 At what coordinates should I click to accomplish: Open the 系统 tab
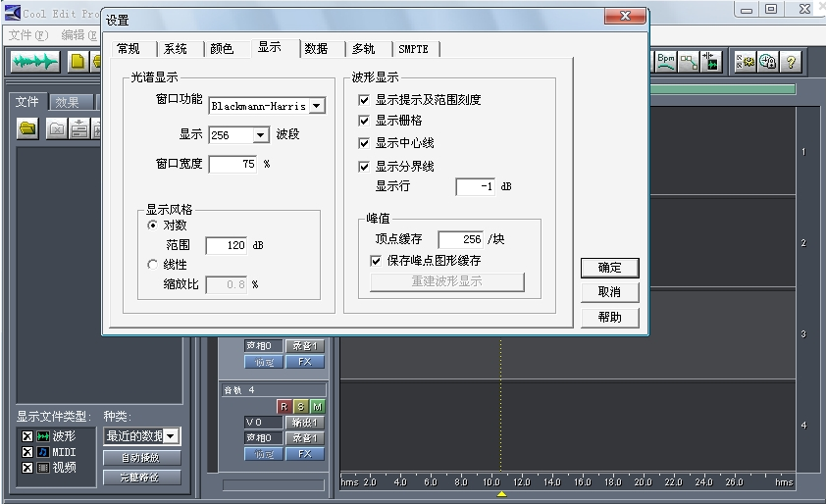point(176,49)
